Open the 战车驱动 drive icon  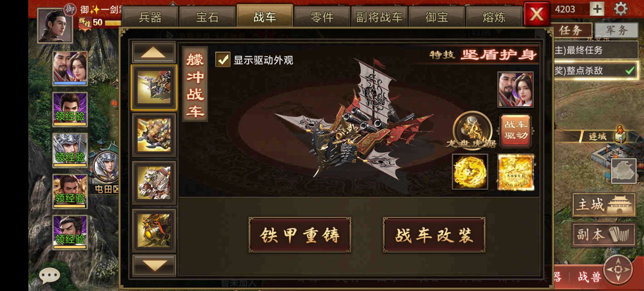pyautogui.click(x=515, y=131)
